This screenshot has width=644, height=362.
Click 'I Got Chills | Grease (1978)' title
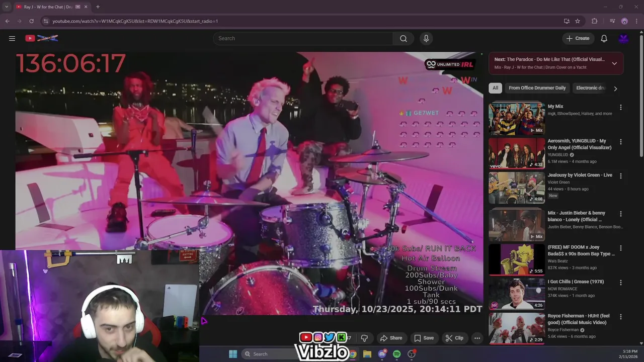tap(576, 282)
